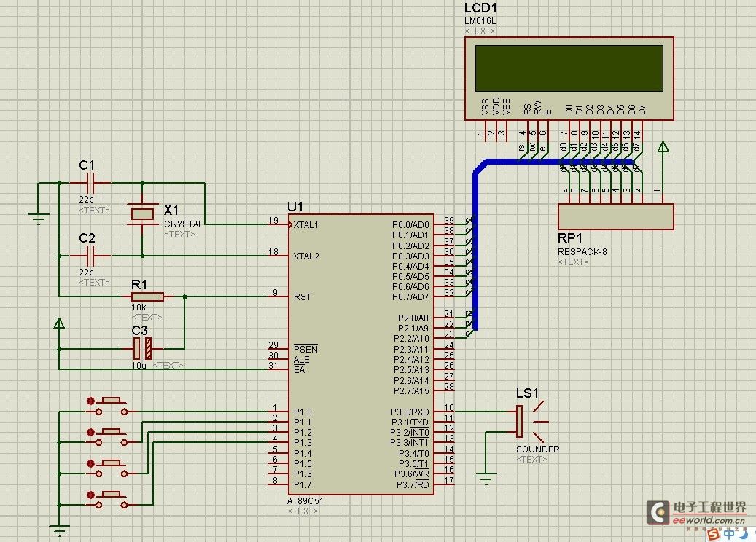Select the power terminal arrow beside RP1
756x542 pixels.
tap(663, 147)
